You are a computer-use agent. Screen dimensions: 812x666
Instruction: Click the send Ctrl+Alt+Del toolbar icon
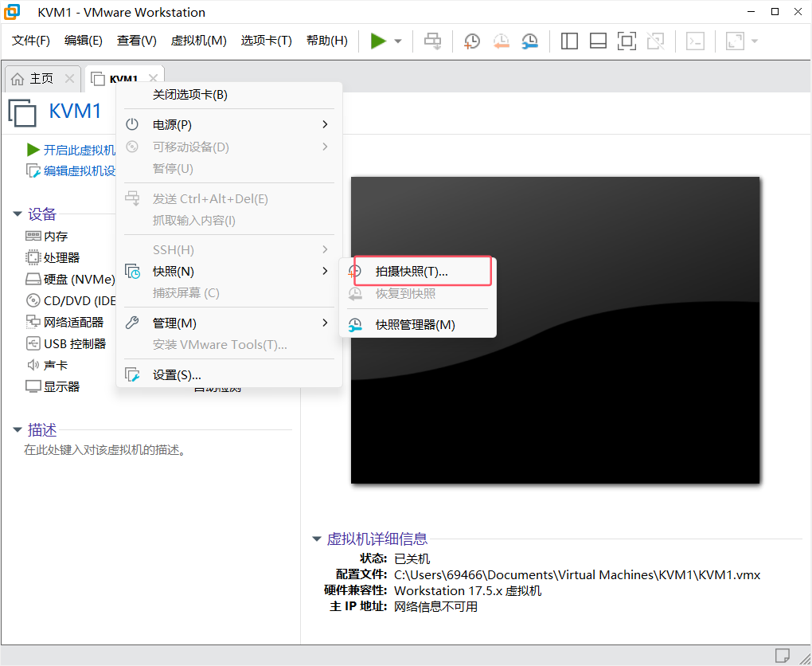[432, 41]
